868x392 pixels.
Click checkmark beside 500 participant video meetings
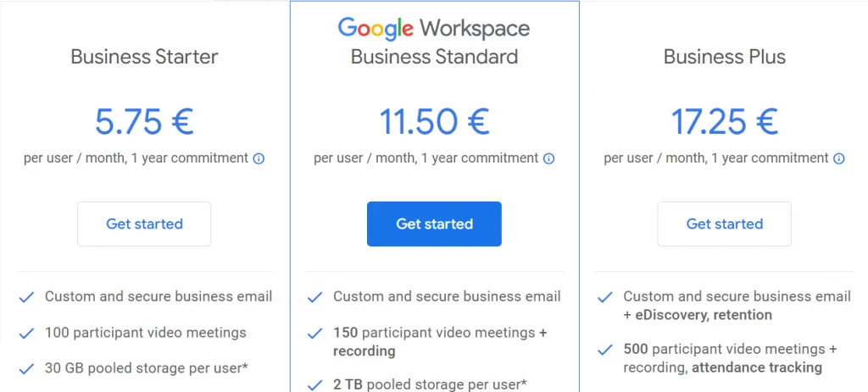pyautogui.click(x=605, y=349)
